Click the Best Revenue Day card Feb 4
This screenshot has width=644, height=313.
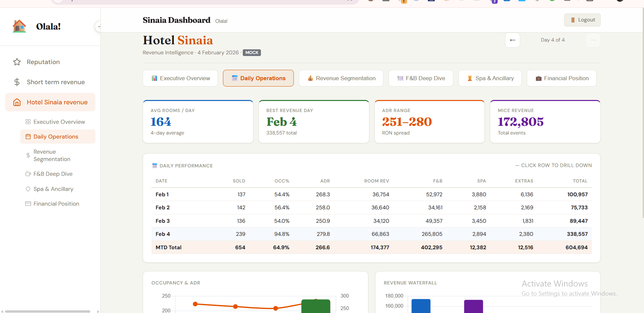click(x=281, y=122)
